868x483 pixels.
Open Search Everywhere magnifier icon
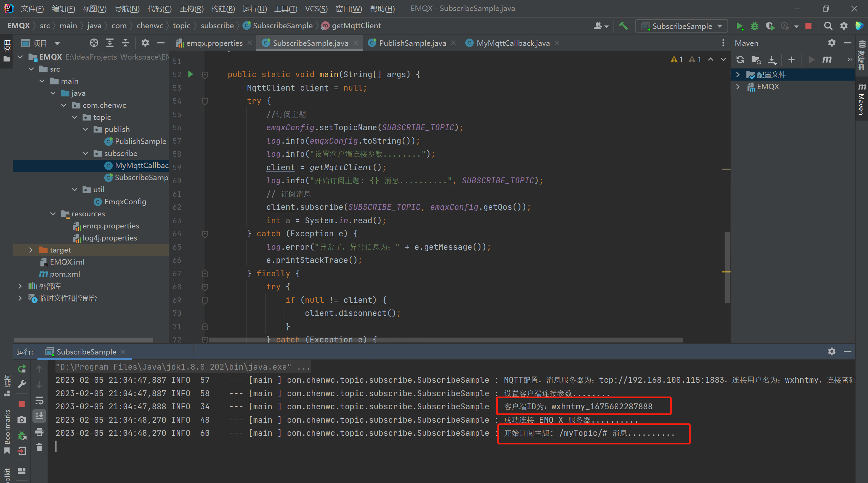point(828,26)
